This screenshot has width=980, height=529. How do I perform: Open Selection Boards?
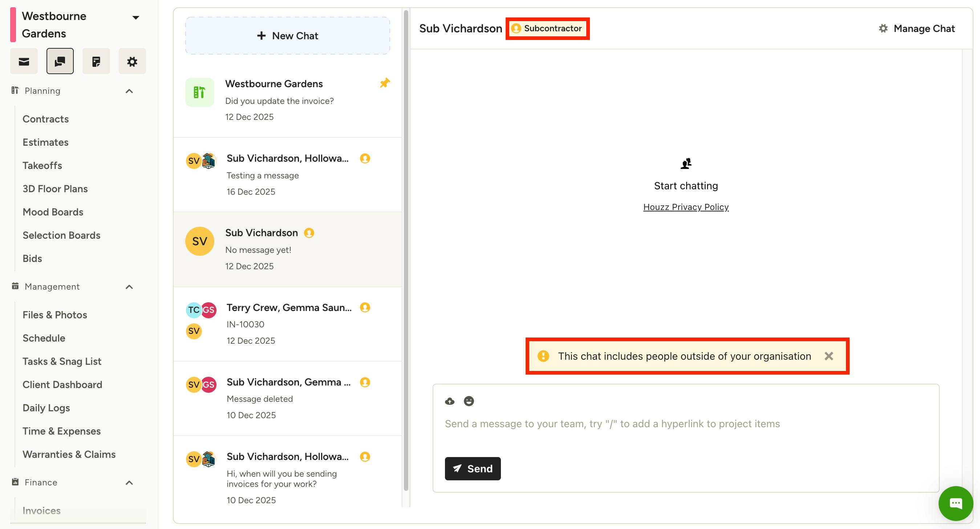(x=62, y=235)
